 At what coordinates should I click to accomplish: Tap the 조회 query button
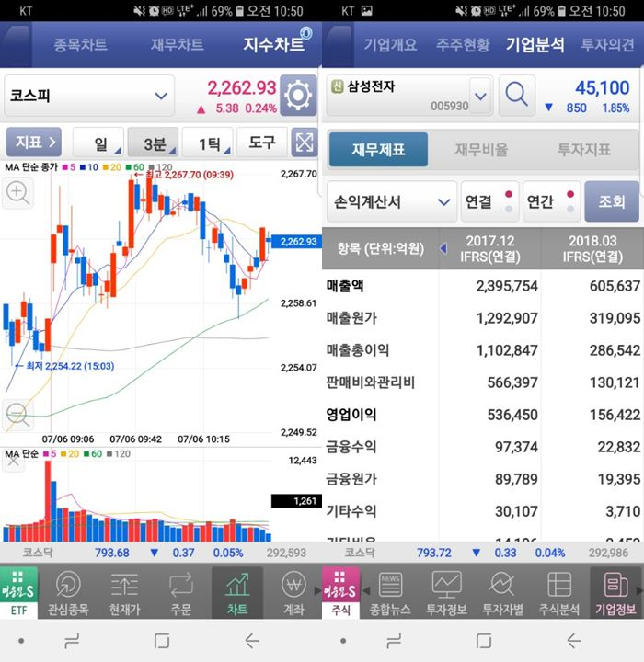coord(612,201)
